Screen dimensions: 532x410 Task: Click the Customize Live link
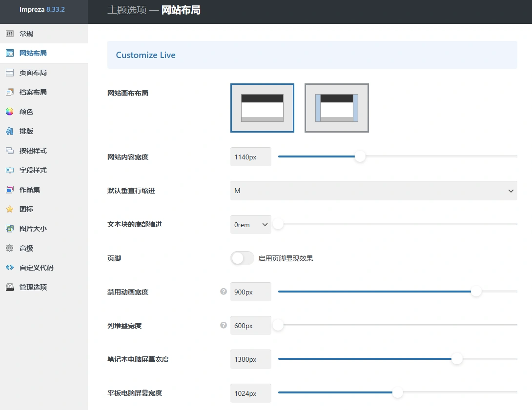[x=145, y=55]
